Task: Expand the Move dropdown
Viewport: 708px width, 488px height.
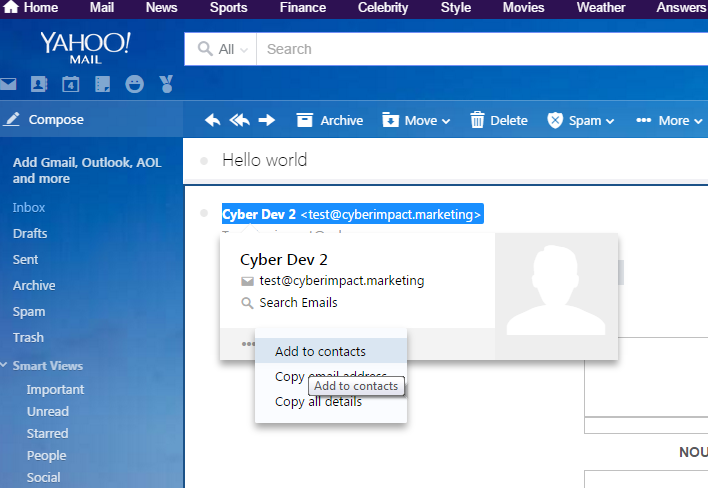Action: (416, 120)
